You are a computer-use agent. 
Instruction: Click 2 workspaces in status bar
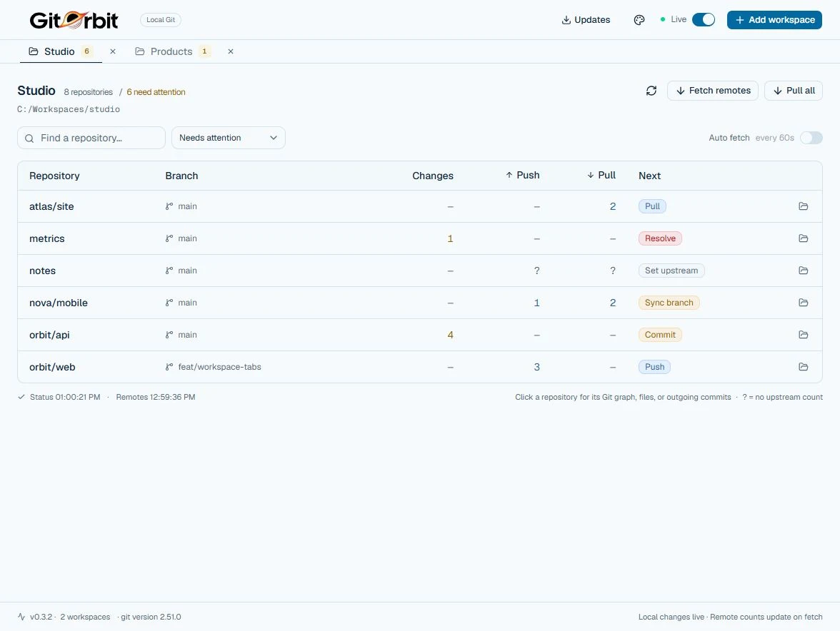(85, 617)
